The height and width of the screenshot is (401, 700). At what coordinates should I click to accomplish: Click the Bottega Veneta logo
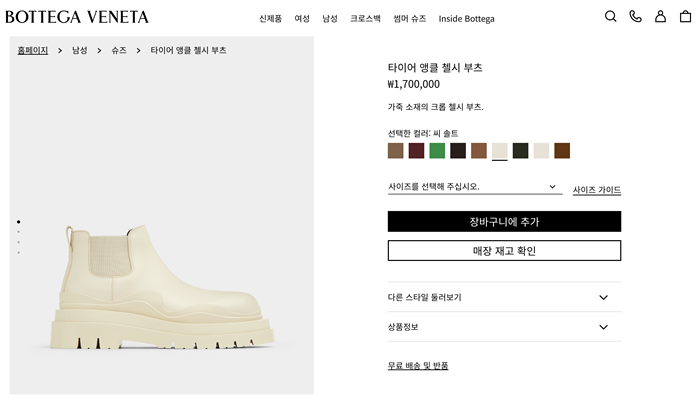coord(77,17)
